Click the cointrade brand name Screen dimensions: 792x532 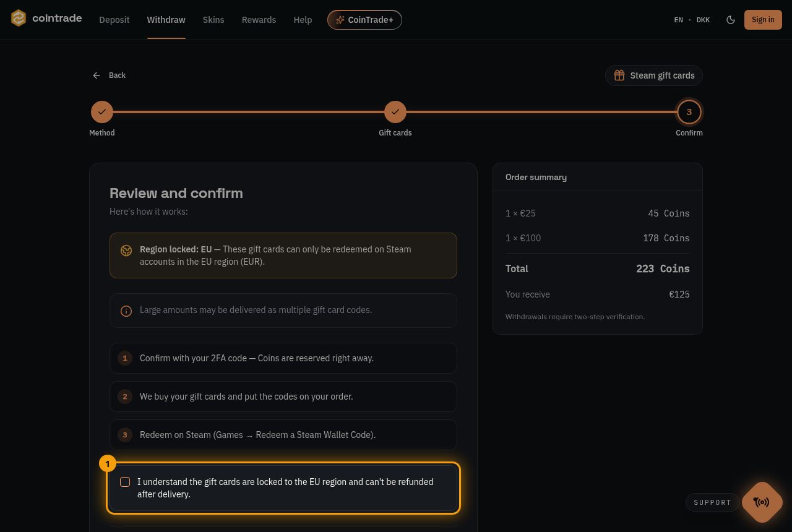point(57,18)
